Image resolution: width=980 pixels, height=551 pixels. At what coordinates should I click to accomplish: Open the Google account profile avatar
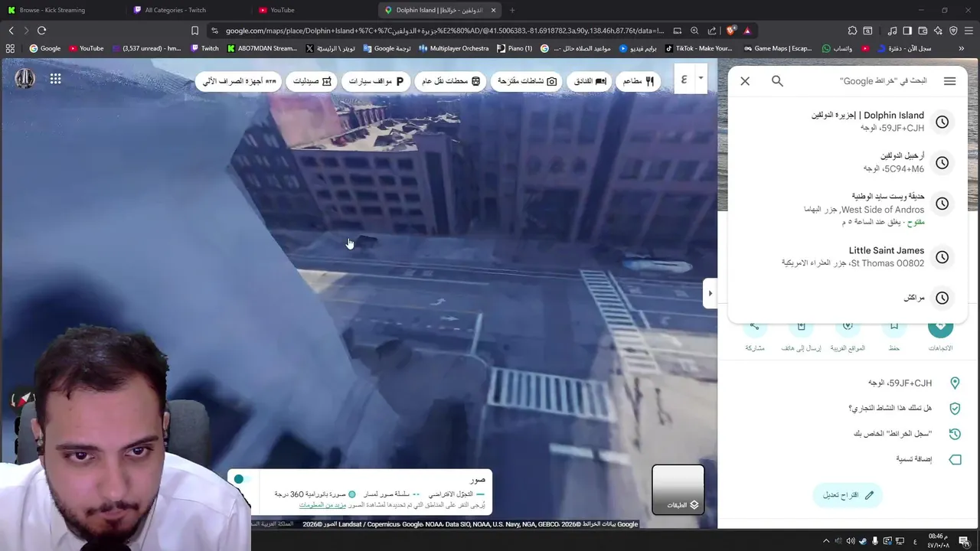click(24, 78)
